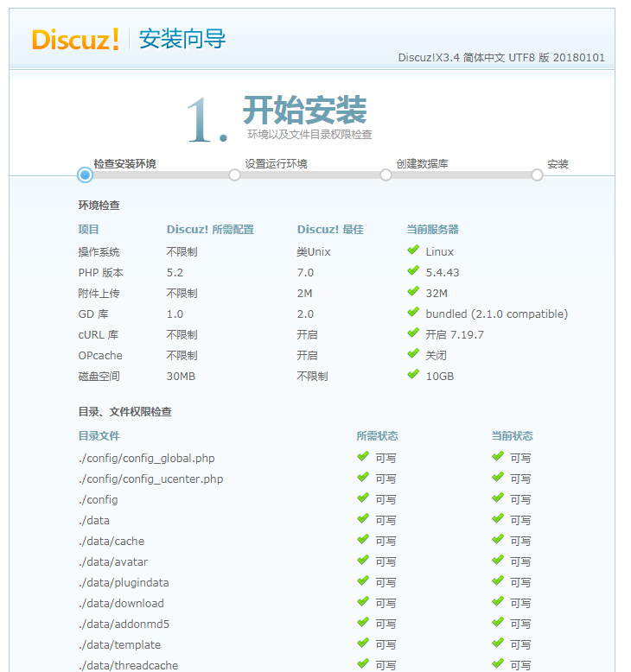Click required-status check for ./data row
Image resolution: width=631 pixels, height=672 pixels.
[363, 518]
